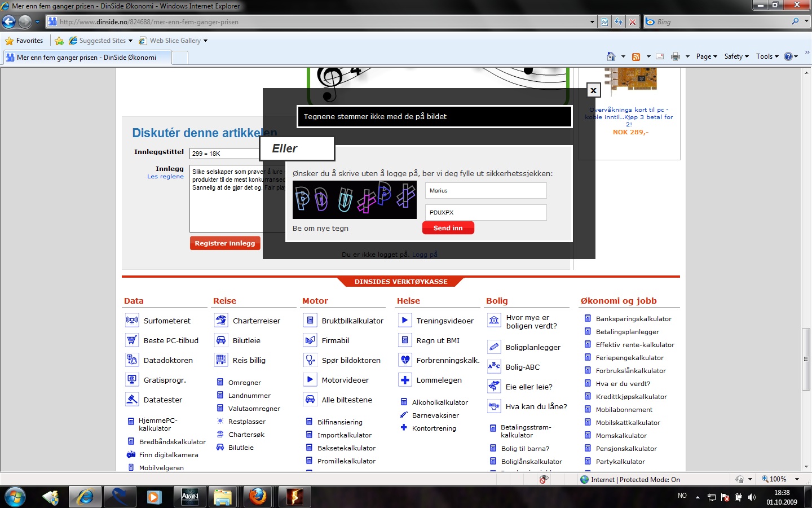The width and height of the screenshot is (812, 508).
Task: Click the refresh page icon
Action: point(619,22)
